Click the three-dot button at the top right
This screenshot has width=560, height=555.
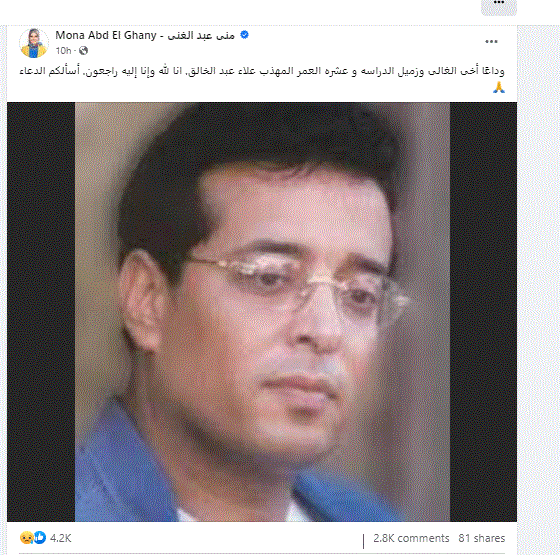(499, 6)
